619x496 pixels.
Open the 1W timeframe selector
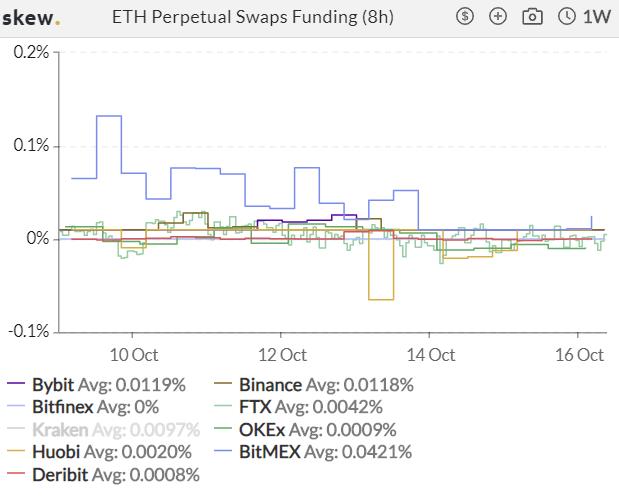tap(597, 17)
